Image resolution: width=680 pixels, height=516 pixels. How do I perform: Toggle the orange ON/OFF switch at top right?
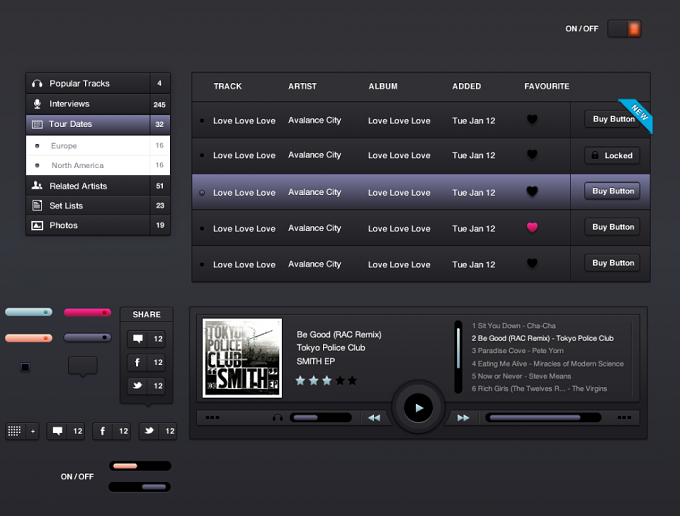tap(624, 29)
